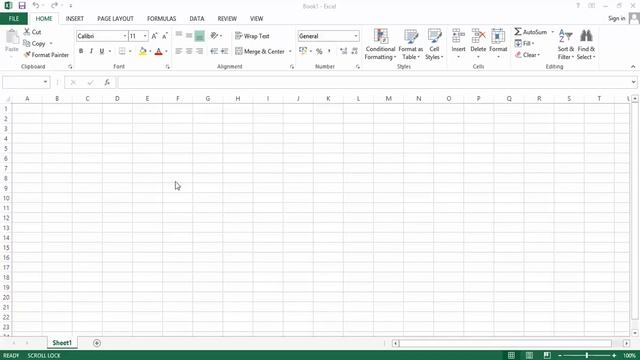Click the Paste clipboard icon

tap(12, 37)
